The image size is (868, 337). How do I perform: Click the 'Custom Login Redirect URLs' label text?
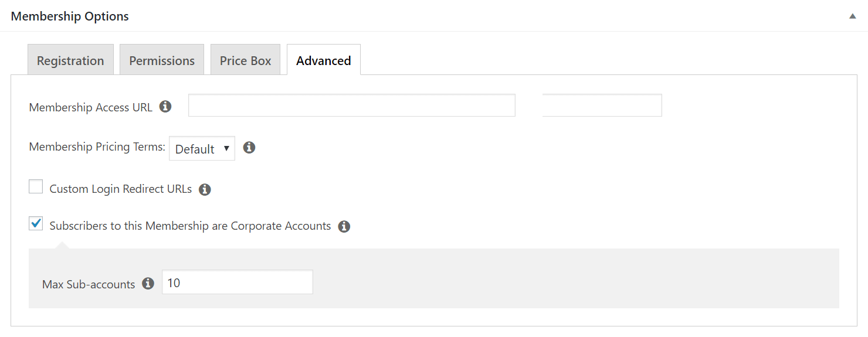[121, 189]
